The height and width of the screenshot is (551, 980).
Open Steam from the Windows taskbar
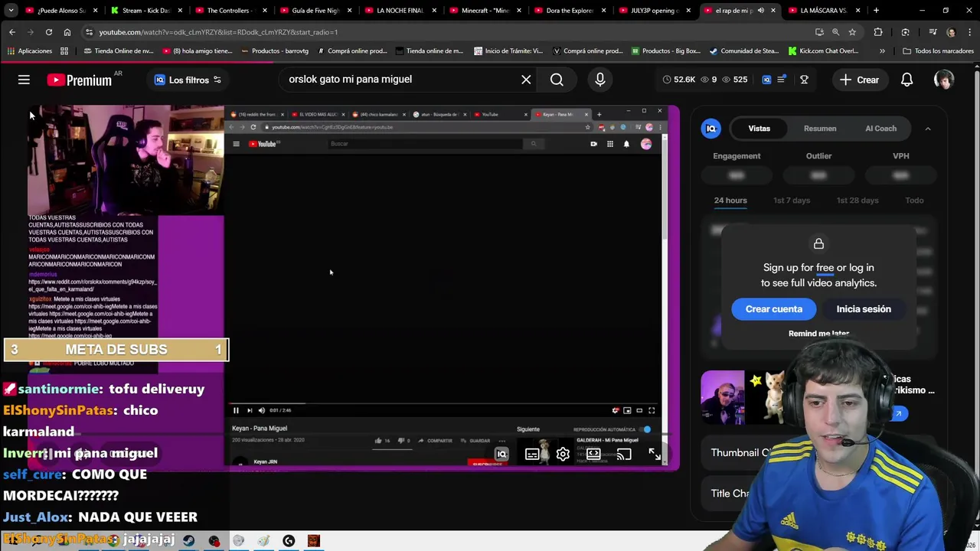pos(188,541)
